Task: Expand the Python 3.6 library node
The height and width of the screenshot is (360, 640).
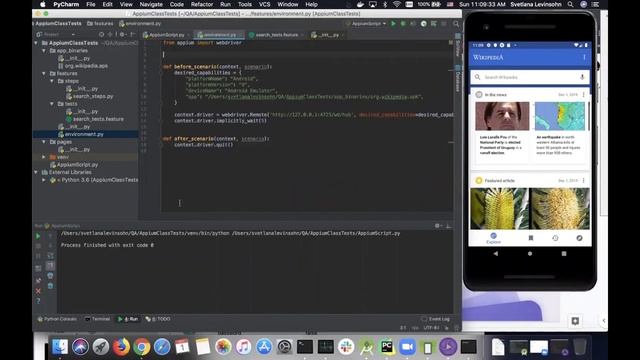Action: tap(44, 180)
